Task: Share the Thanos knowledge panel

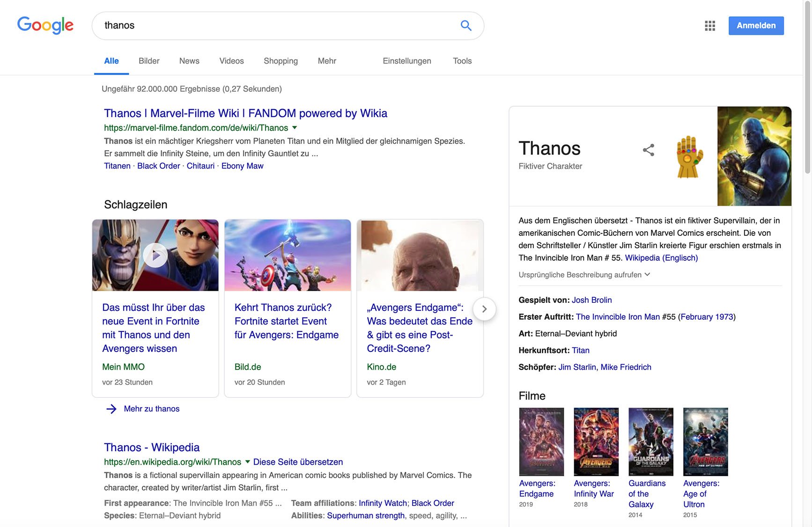Action: (x=649, y=150)
